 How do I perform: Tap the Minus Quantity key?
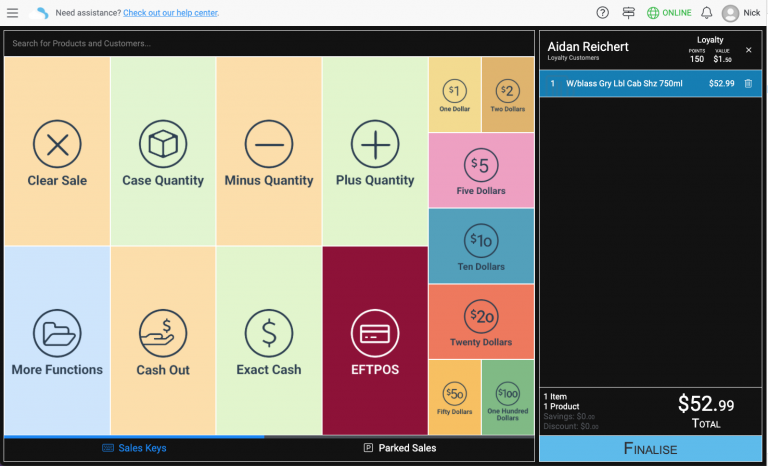268,152
